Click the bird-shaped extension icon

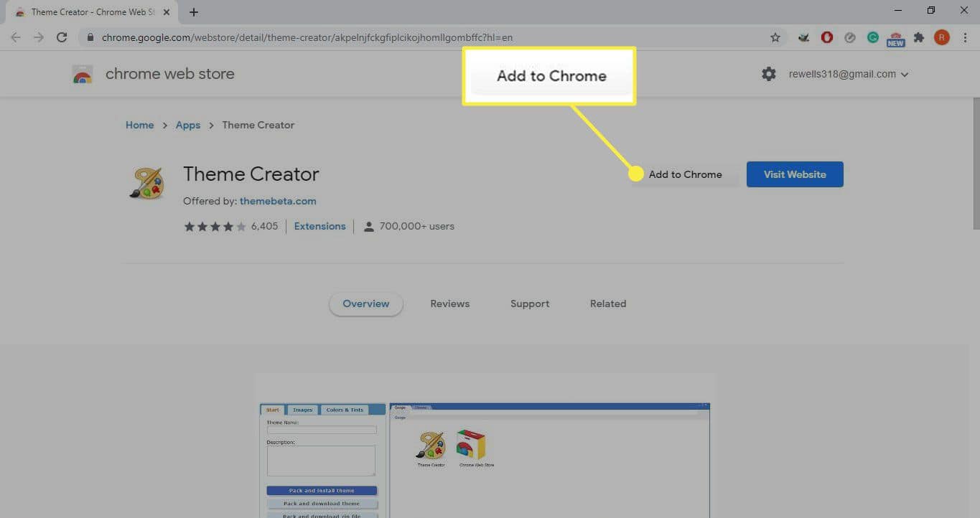(804, 37)
